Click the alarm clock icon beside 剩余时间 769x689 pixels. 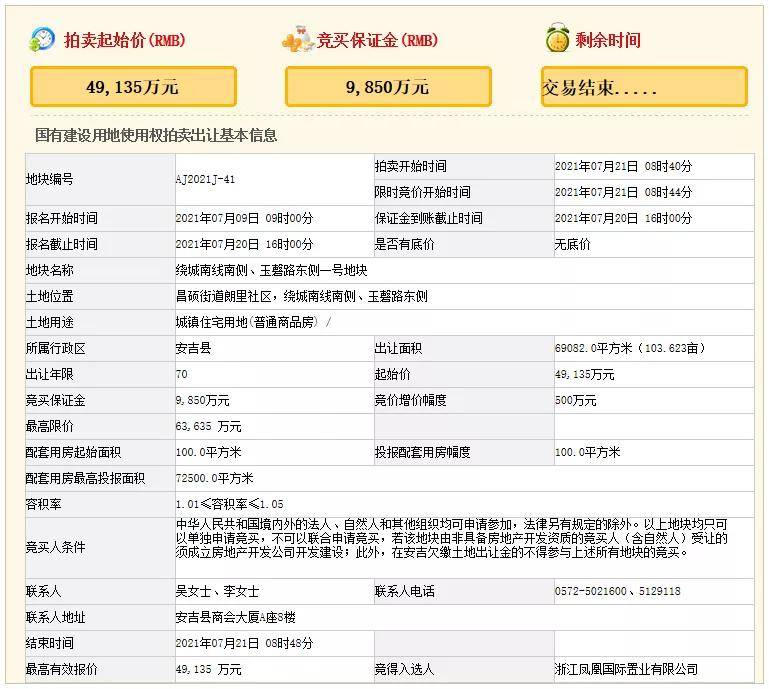tap(557, 38)
